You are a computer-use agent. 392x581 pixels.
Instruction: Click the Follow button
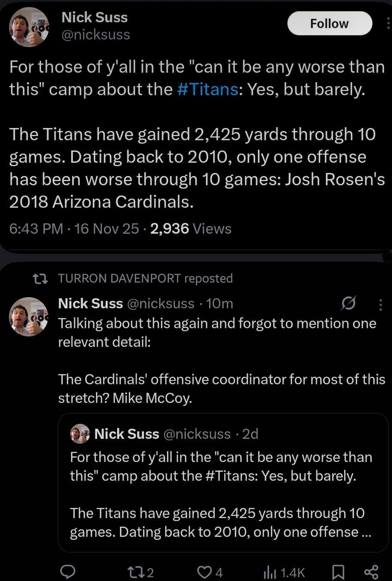pos(330,24)
